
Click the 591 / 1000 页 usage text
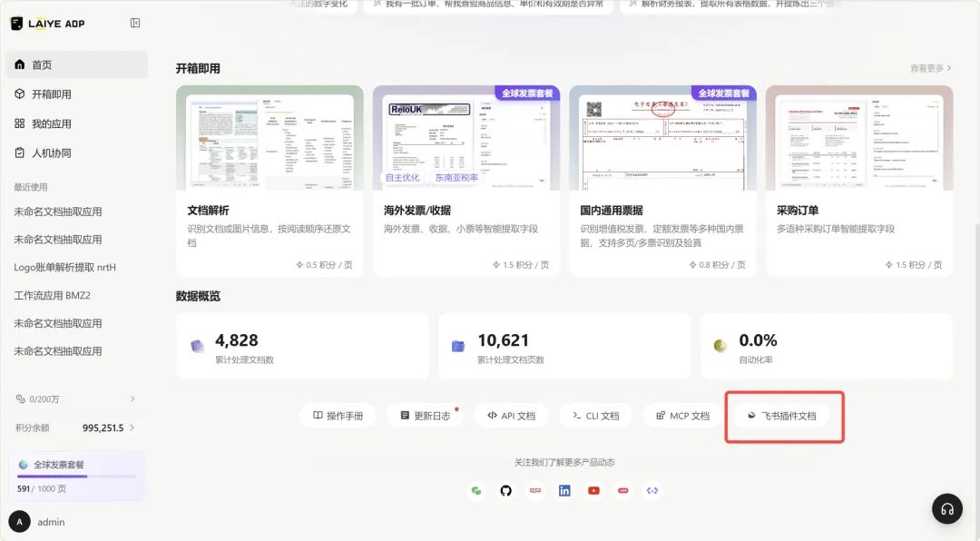[x=41, y=488]
